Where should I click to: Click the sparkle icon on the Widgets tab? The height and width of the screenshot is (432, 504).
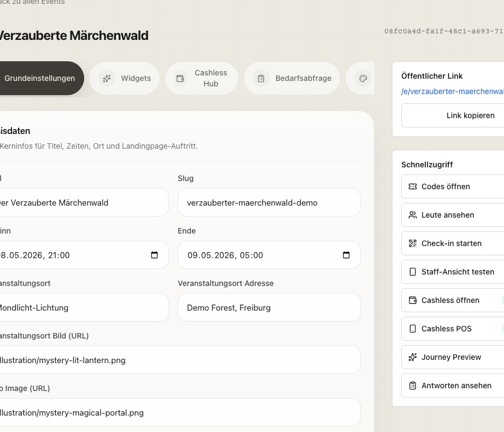point(107,78)
